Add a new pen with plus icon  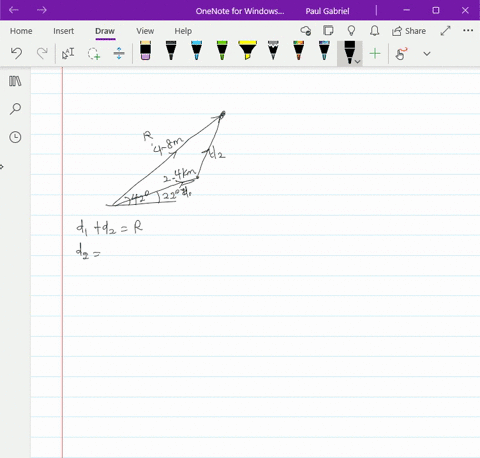click(375, 53)
